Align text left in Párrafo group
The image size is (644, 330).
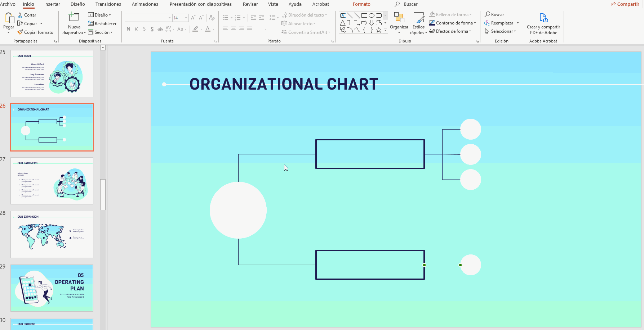(226, 29)
